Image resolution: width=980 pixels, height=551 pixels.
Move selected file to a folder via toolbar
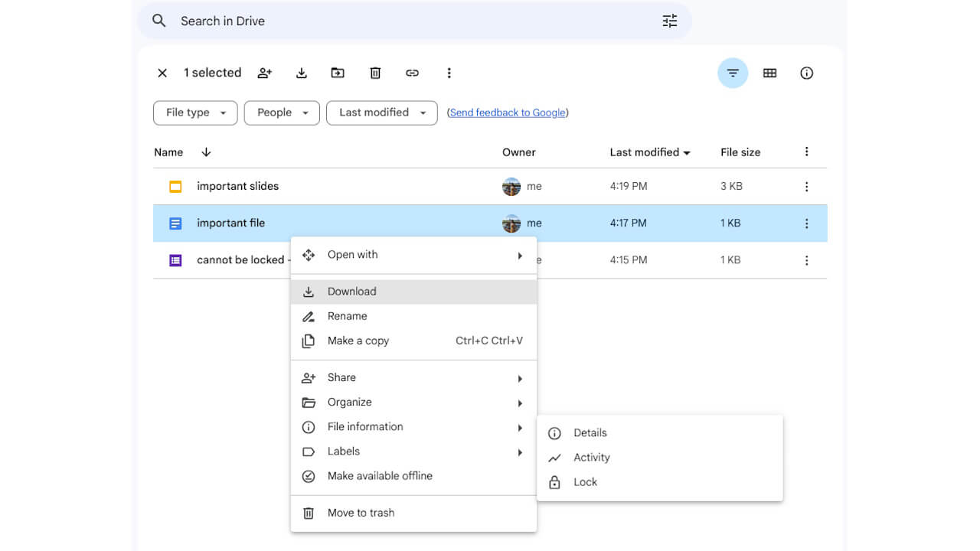(338, 73)
